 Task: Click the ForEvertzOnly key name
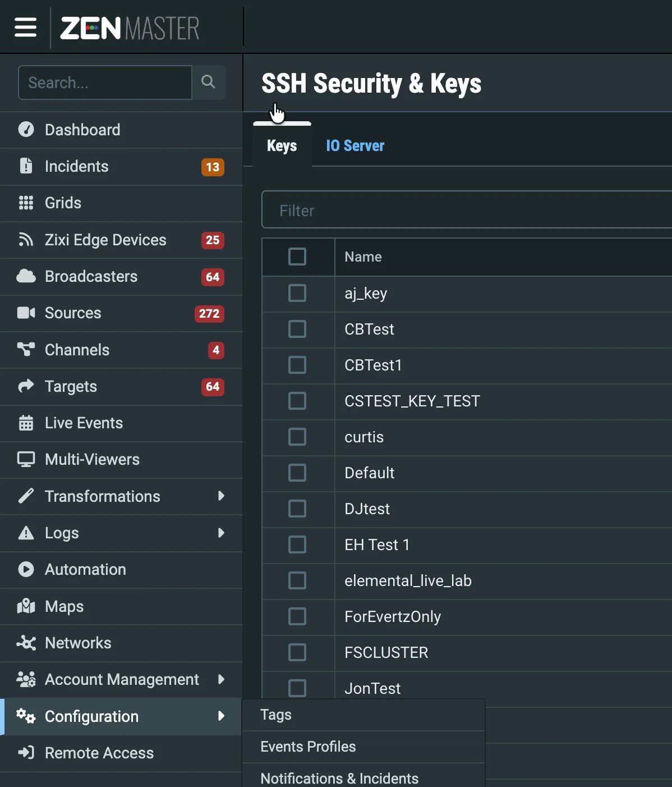(393, 616)
